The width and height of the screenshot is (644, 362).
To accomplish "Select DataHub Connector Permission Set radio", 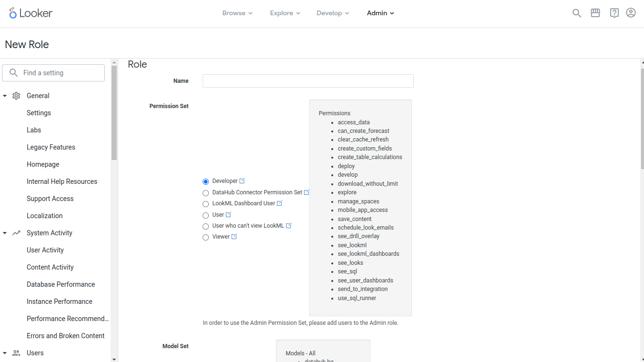I will coord(206,193).
